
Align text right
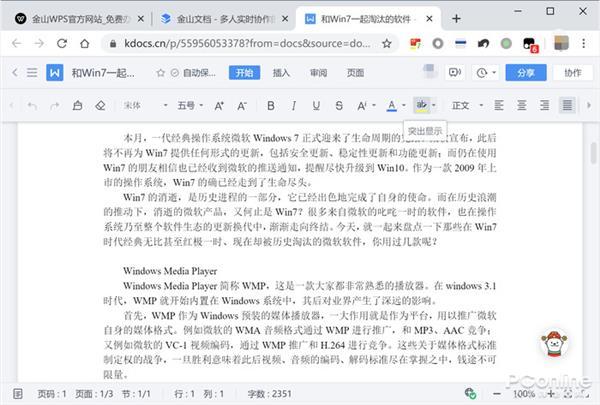click(545, 105)
